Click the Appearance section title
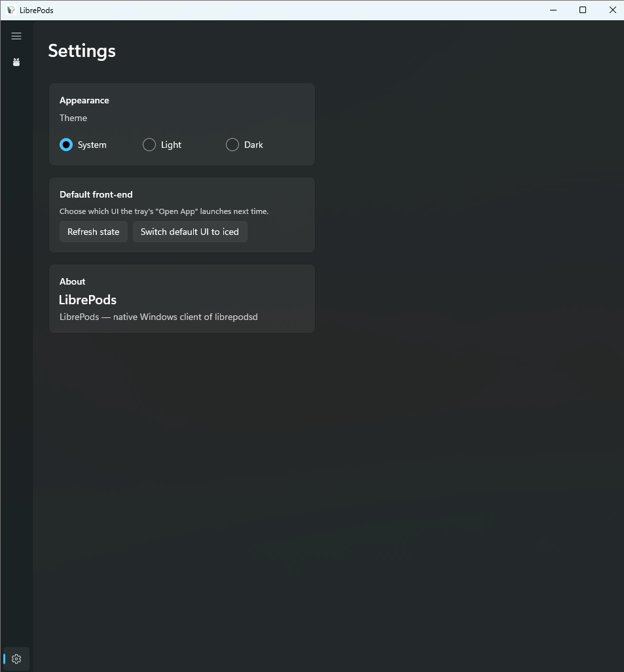 (84, 100)
